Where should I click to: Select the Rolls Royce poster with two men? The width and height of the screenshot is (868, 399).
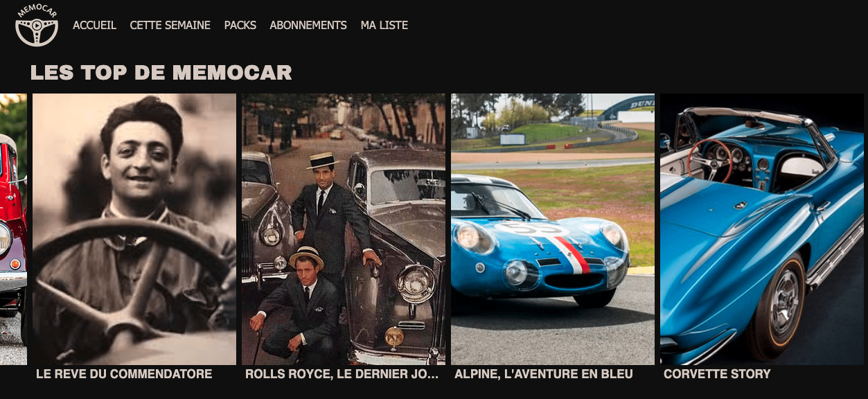pos(343,229)
